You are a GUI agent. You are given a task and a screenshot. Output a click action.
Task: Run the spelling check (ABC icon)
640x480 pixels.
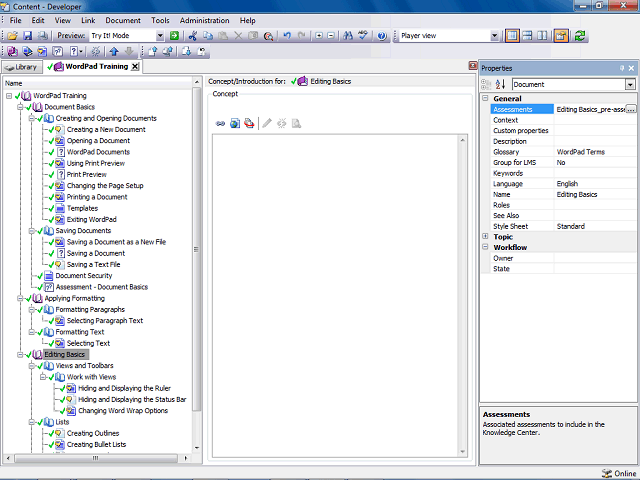[363, 36]
